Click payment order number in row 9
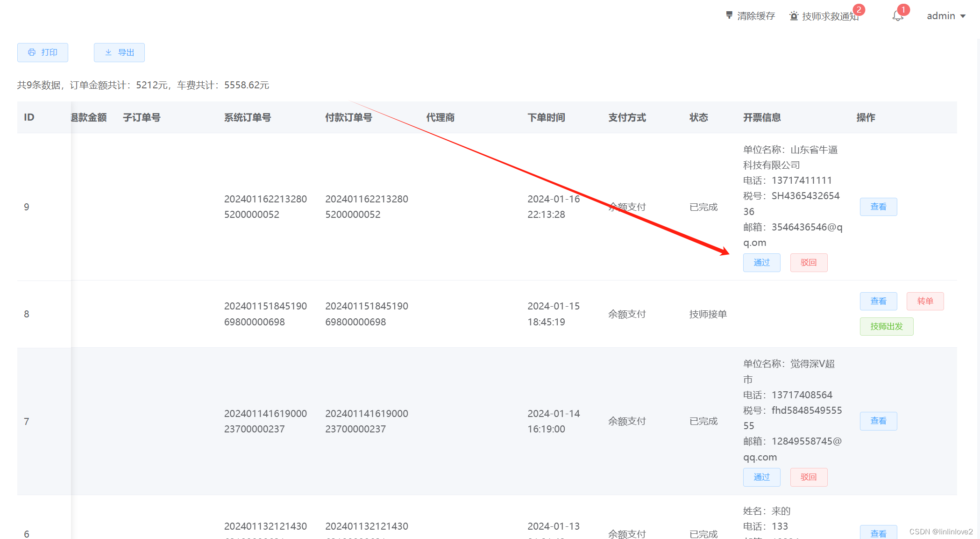 point(367,207)
